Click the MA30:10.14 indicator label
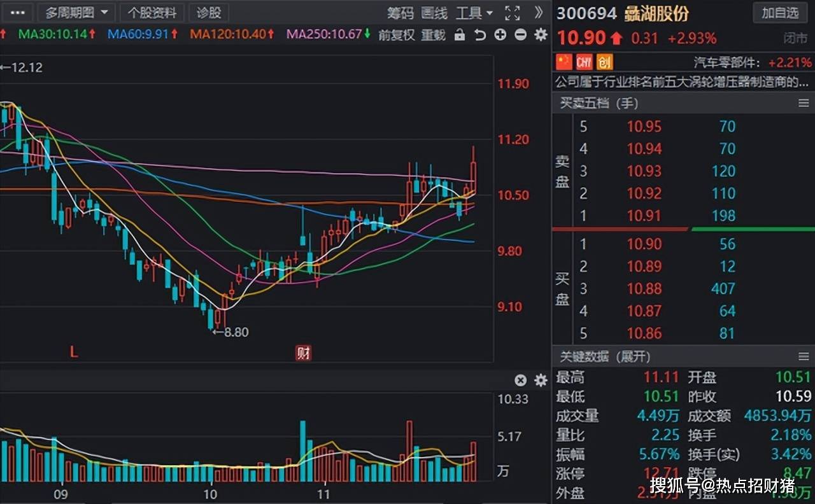Image resolution: width=815 pixels, height=504 pixels. [57, 34]
